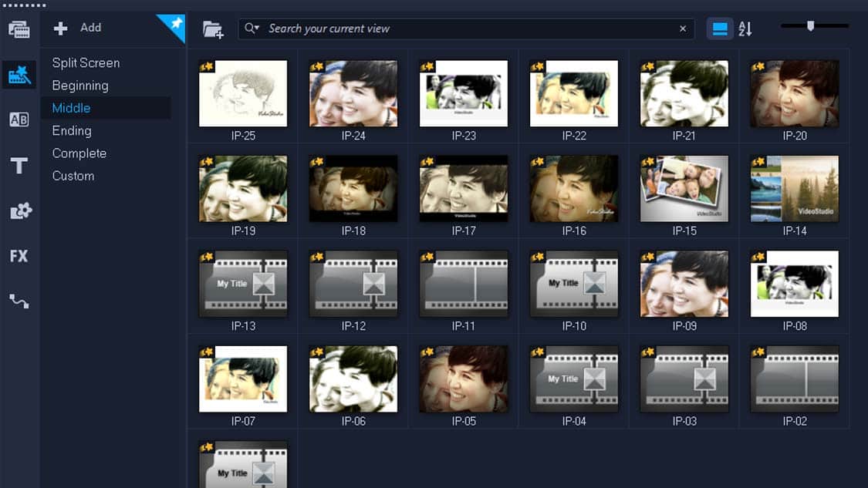Select the IP-08 template thumbnail

[795, 284]
